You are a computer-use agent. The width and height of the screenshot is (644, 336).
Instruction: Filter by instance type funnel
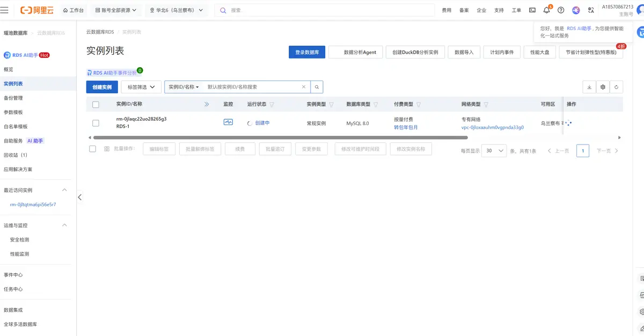click(331, 105)
